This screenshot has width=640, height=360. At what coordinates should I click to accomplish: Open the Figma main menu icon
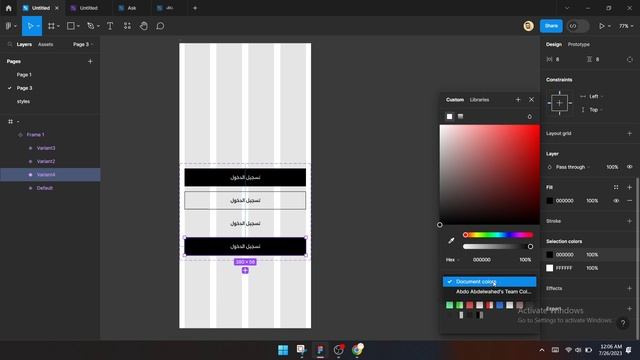click(8, 26)
